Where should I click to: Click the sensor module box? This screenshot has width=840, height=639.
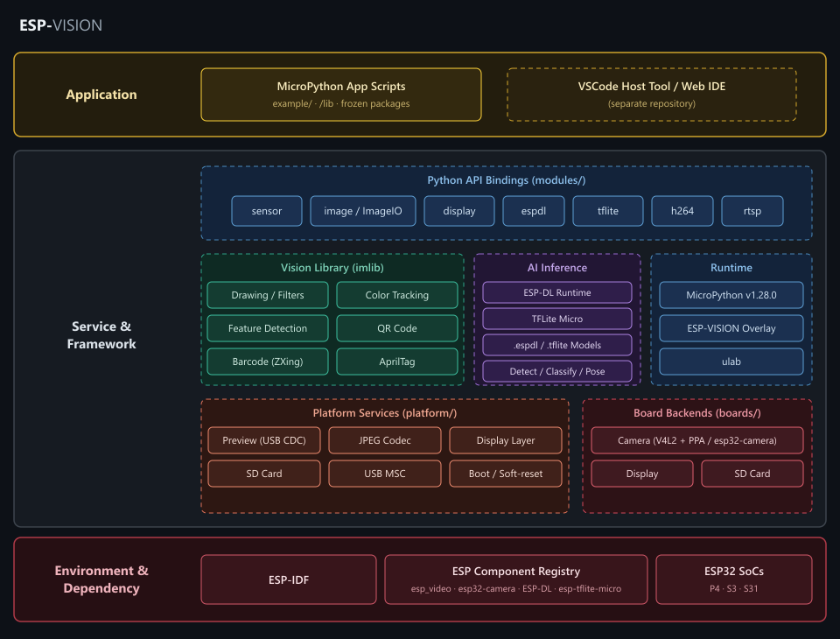point(267,211)
